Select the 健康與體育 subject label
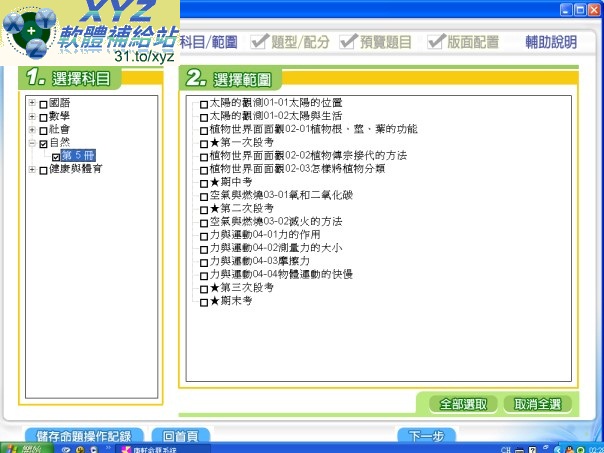This screenshot has width=604, height=453. coord(76,169)
